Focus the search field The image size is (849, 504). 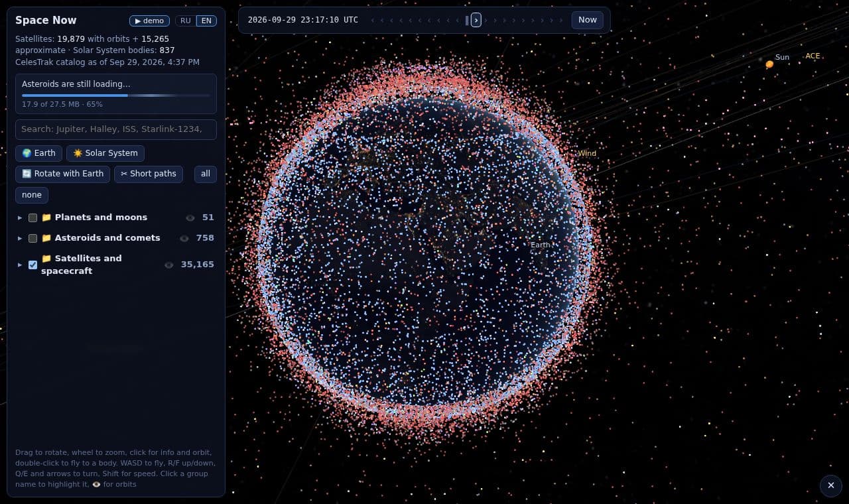click(116, 129)
